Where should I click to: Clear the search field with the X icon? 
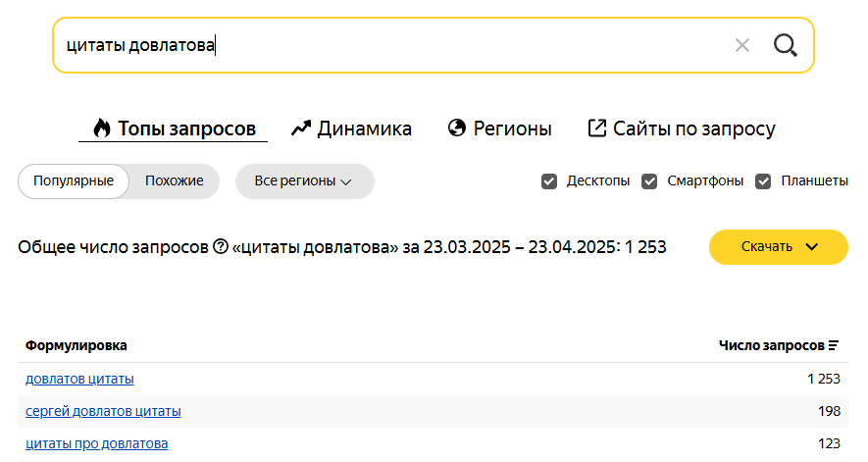click(741, 45)
